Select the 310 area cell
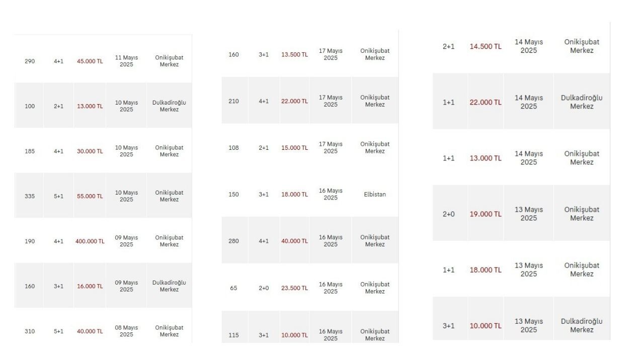Image resolution: width=644 pixels, height=362 pixels. pyautogui.click(x=30, y=331)
